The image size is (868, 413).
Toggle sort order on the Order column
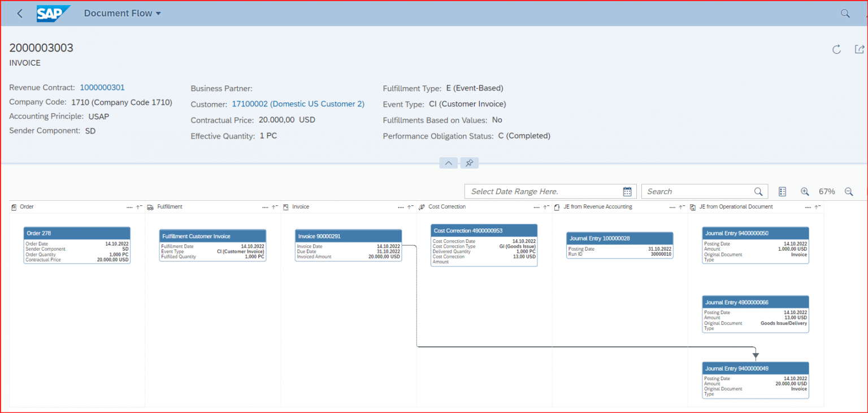click(x=138, y=207)
